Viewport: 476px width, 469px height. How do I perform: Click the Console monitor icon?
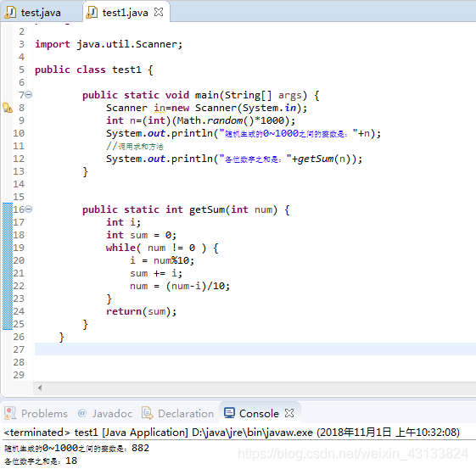229,413
